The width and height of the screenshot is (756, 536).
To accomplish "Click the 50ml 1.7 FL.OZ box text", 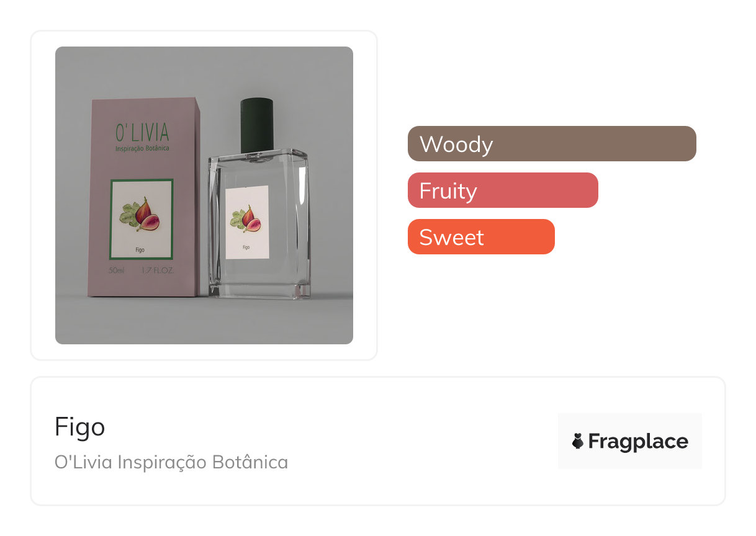I will [x=141, y=270].
